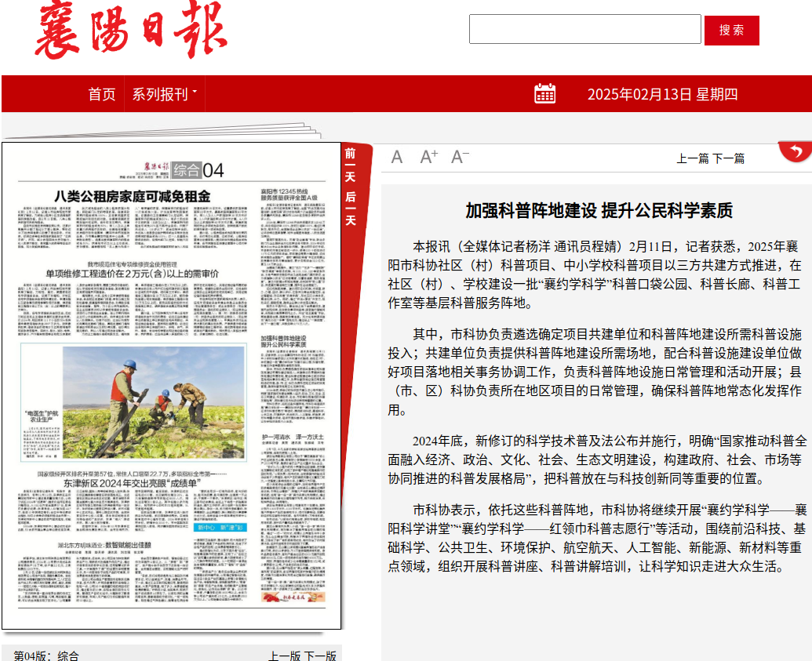Expand the 系列报刊 dropdown menu
The image size is (812, 661).
pos(164,94)
